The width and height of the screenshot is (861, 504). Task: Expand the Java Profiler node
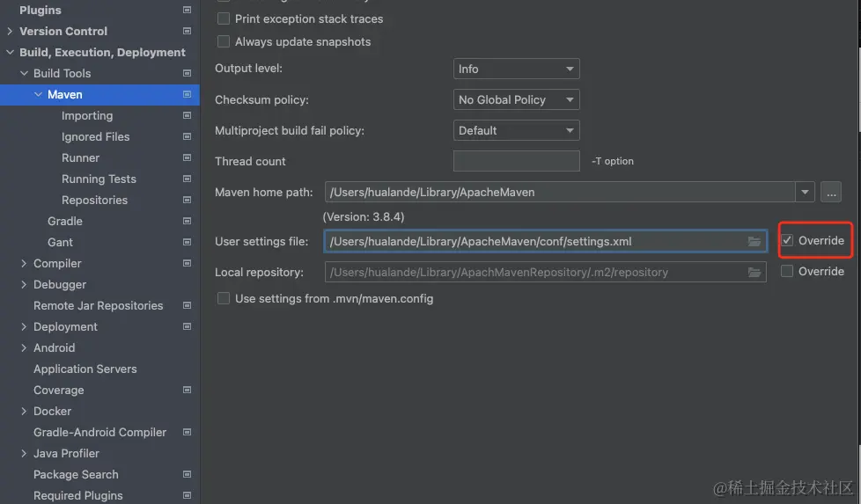(24, 453)
